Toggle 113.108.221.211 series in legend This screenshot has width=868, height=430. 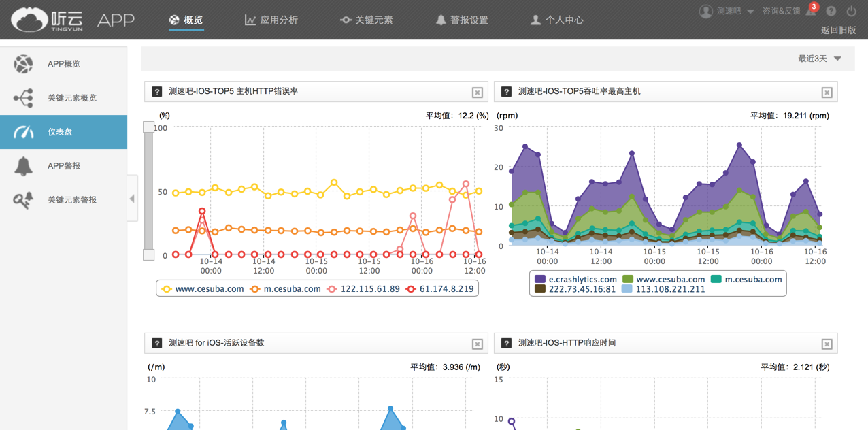(663, 289)
